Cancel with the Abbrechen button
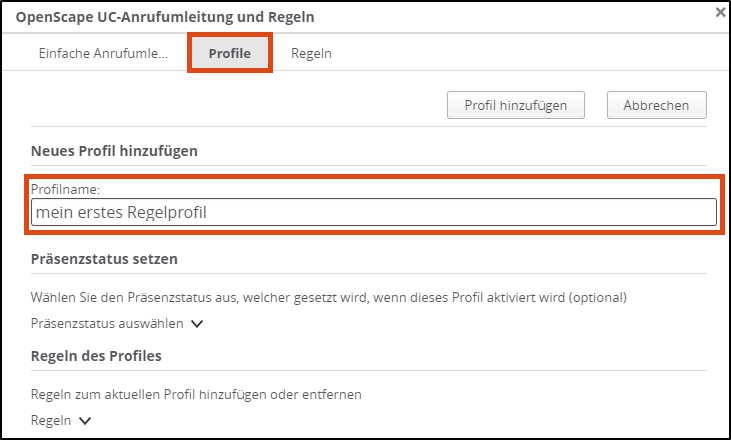 656,104
